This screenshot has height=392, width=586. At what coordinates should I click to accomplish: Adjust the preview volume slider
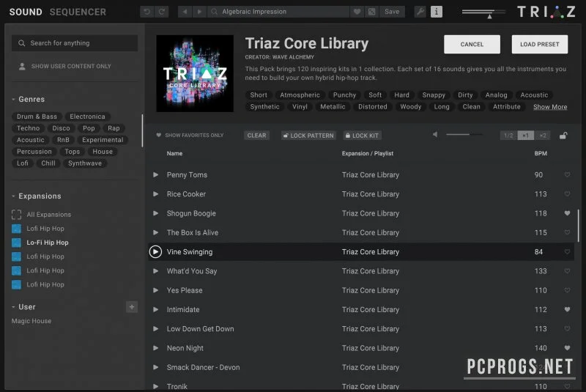pyautogui.click(x=464, y=135)
